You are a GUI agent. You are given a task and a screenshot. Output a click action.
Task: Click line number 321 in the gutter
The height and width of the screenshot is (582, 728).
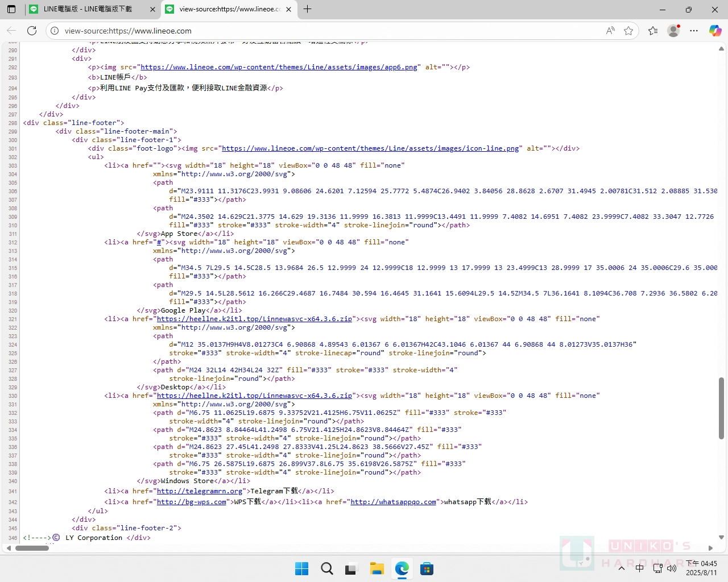(x=13, y=319)
